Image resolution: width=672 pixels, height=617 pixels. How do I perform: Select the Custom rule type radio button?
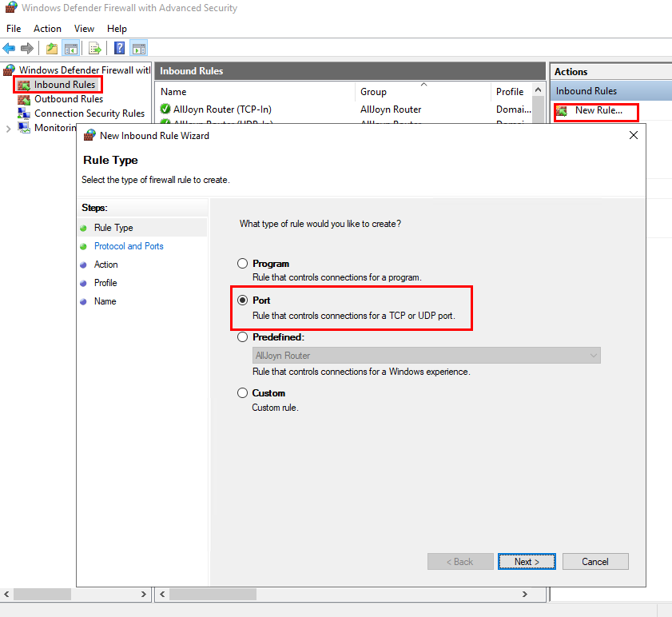(243, 392)
